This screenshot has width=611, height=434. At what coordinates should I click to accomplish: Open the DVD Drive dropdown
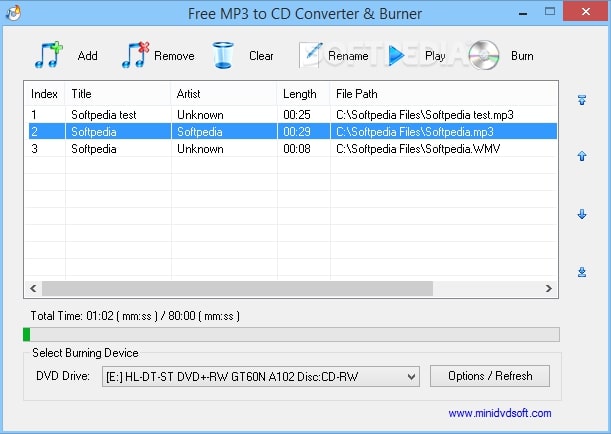[261, 376]
